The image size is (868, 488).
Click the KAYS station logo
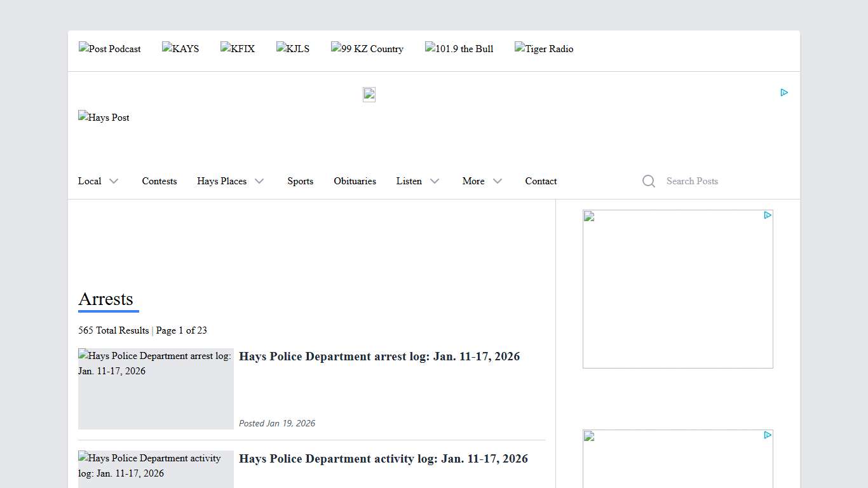point(180,49)
